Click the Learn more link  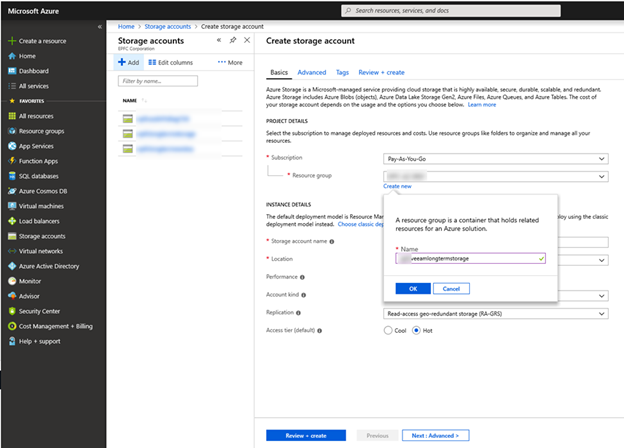pyautogui.click(x=482, y=105)
